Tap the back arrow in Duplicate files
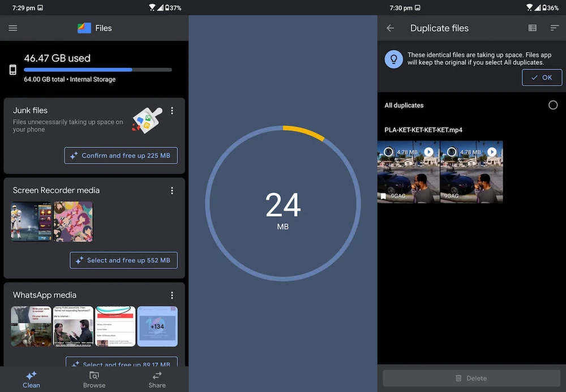The height and width of the screenshot is (392, 566). [x=390, y=28]
